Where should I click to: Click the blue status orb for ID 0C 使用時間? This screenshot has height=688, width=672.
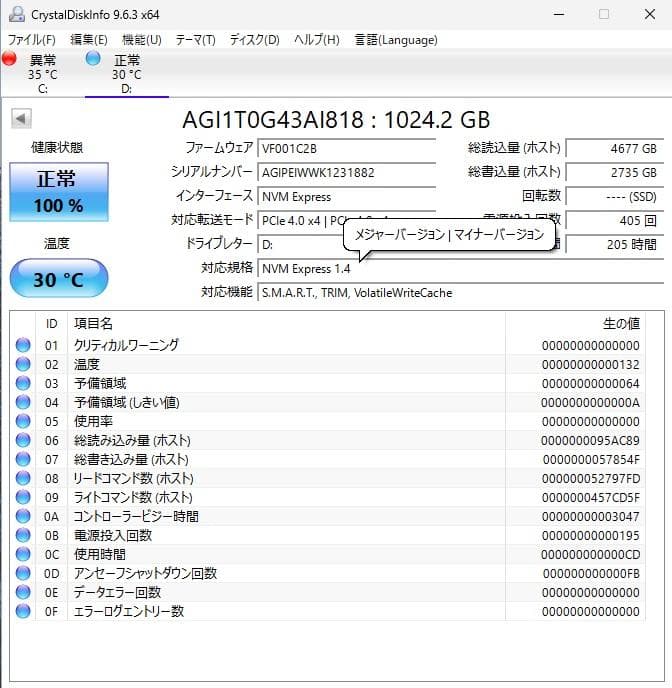[x=23, y=554]
